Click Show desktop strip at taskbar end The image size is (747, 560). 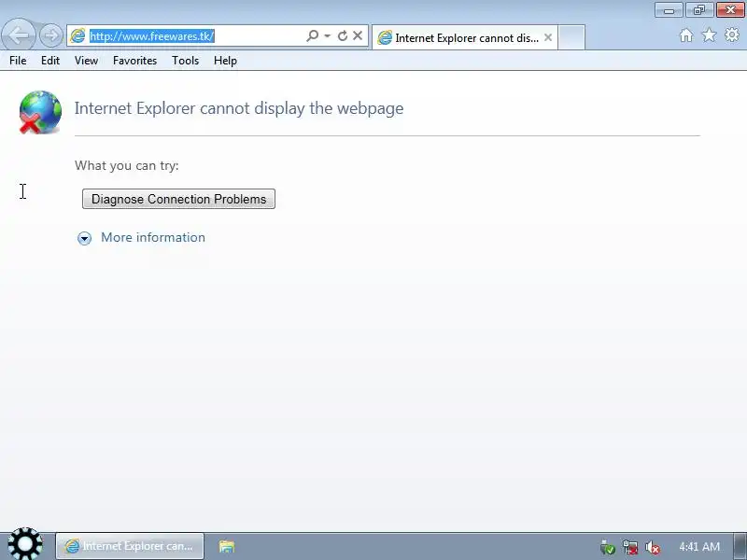pyautogui.click(x=740, y=546)
